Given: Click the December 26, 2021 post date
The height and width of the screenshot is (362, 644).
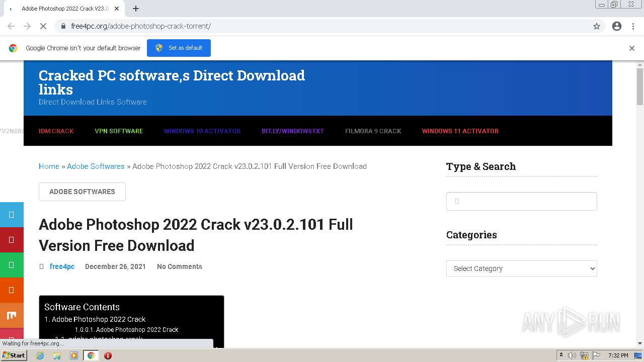Looking at the screenshot, I should coord(115,266).
